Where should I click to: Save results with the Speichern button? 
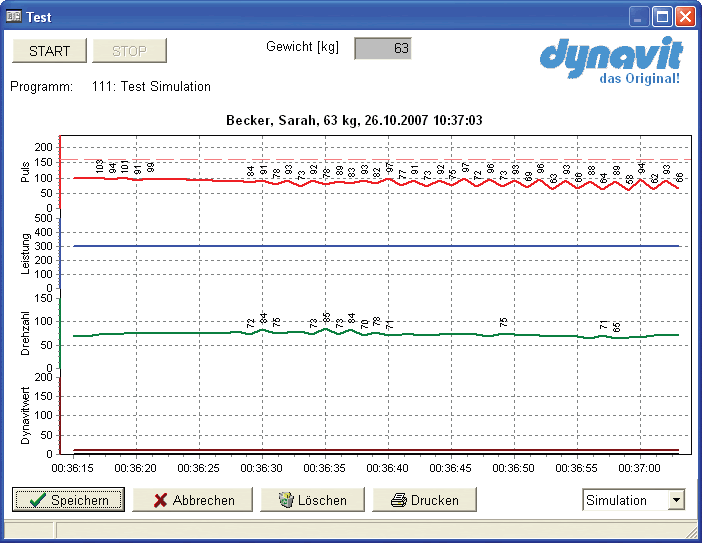[x=68, y=500]
